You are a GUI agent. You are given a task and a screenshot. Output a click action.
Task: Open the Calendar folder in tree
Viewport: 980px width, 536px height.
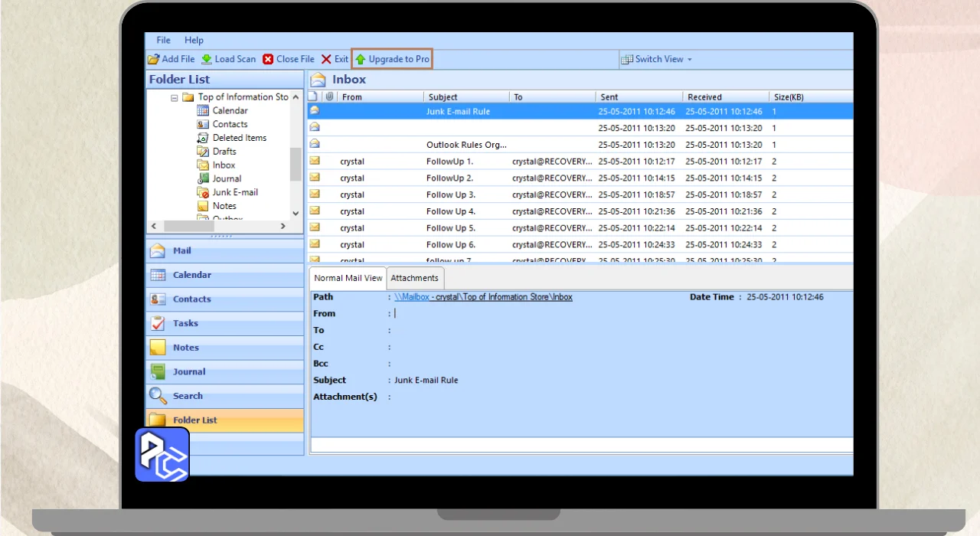pyautogui.click(x=229, y=110)
